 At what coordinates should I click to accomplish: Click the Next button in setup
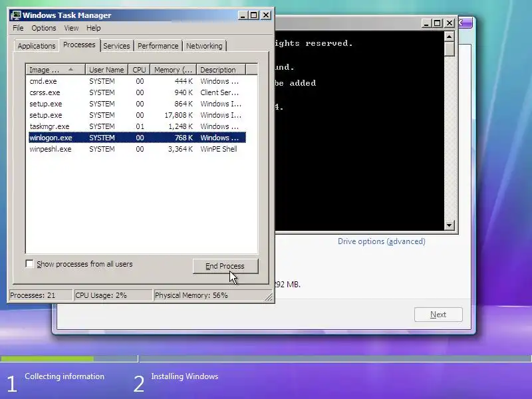(x=438, y=315)
